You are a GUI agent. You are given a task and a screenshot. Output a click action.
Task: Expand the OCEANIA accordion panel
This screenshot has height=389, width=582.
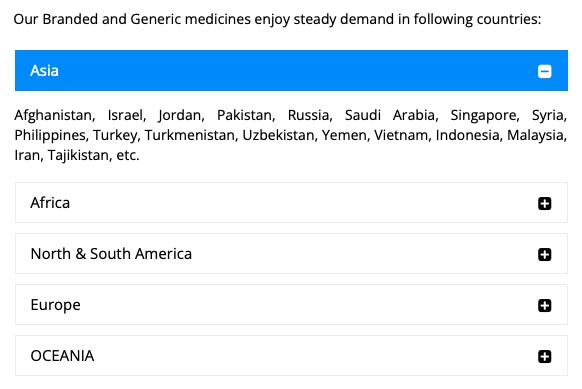click(x=291, y=356)
